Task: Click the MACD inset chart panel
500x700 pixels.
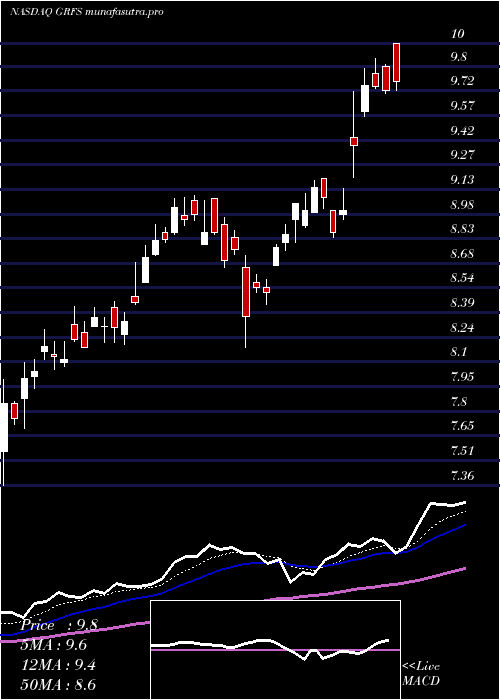Action: coord(275,650)
